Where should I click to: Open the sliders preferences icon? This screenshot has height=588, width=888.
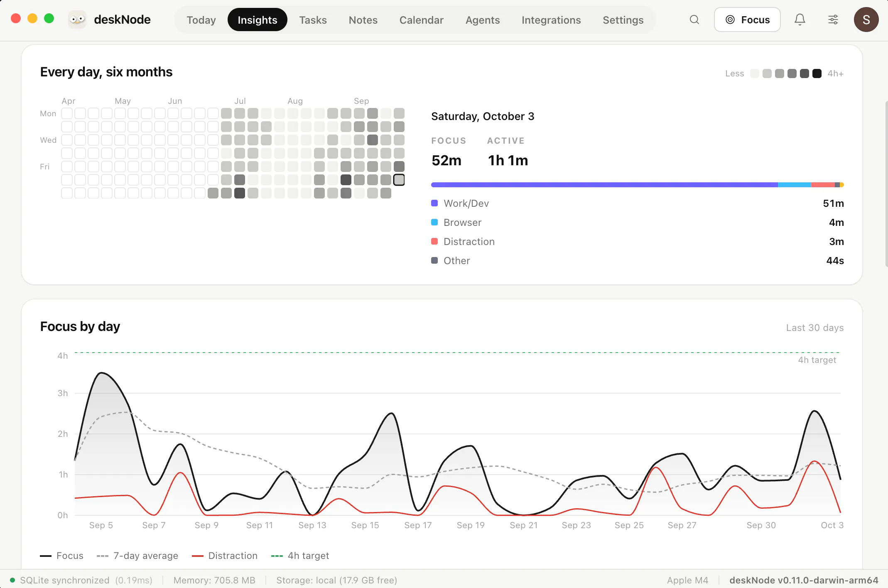coord(833,20)
